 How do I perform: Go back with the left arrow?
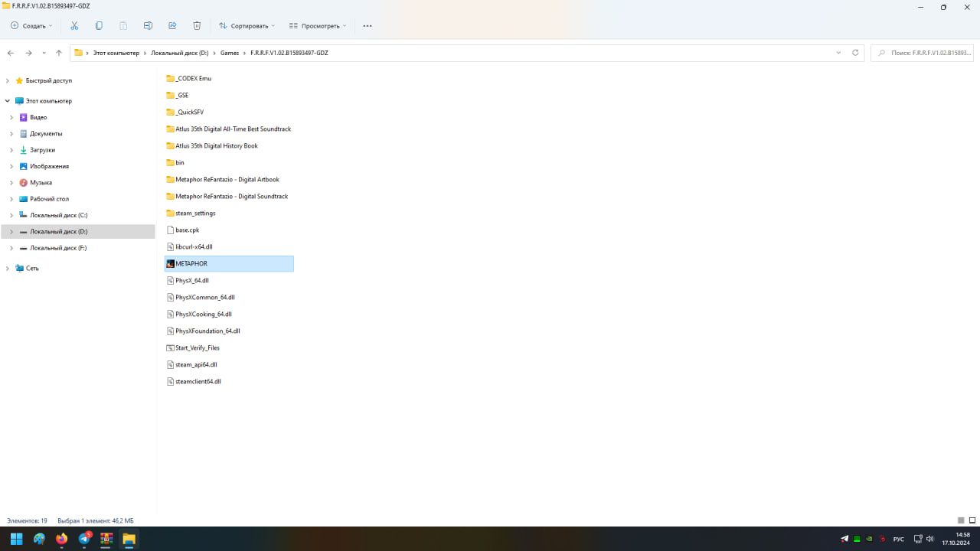[11, 53]
